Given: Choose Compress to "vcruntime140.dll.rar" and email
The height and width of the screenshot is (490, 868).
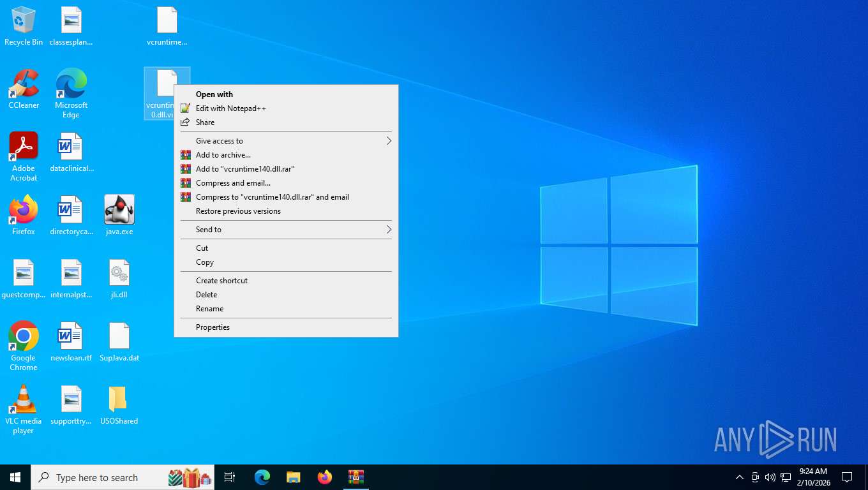Looking at the screenshot, I should [286, 197].
